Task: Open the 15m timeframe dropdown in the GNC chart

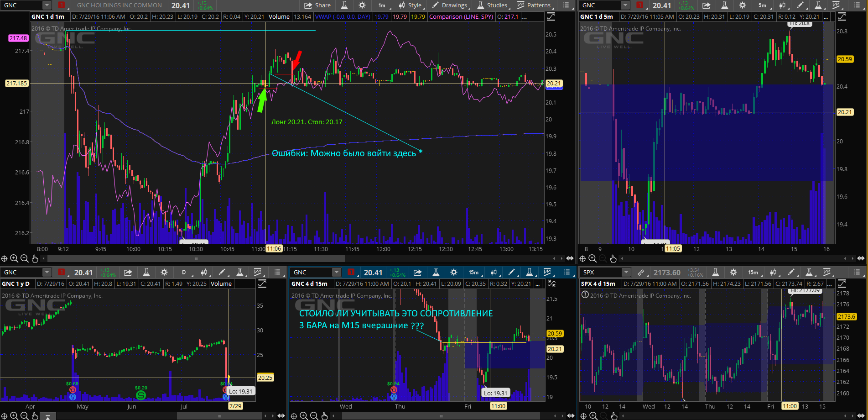Action: [x=473, y=272]
